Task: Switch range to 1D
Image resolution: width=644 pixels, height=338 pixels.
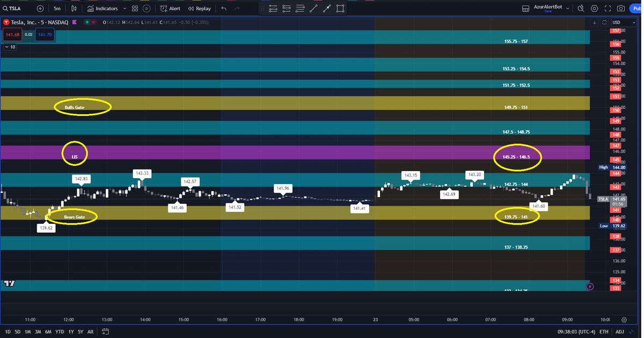Action: 9,332
